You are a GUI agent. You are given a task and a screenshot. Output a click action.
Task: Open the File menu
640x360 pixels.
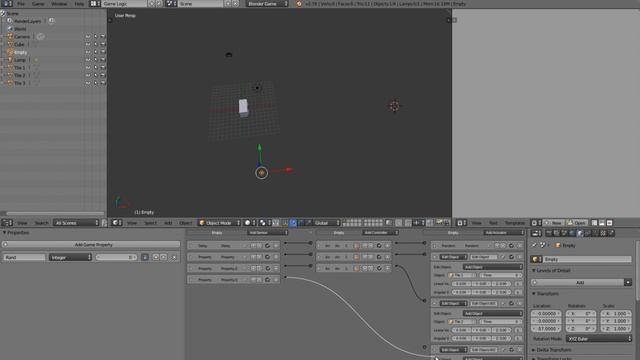[21, 4]
